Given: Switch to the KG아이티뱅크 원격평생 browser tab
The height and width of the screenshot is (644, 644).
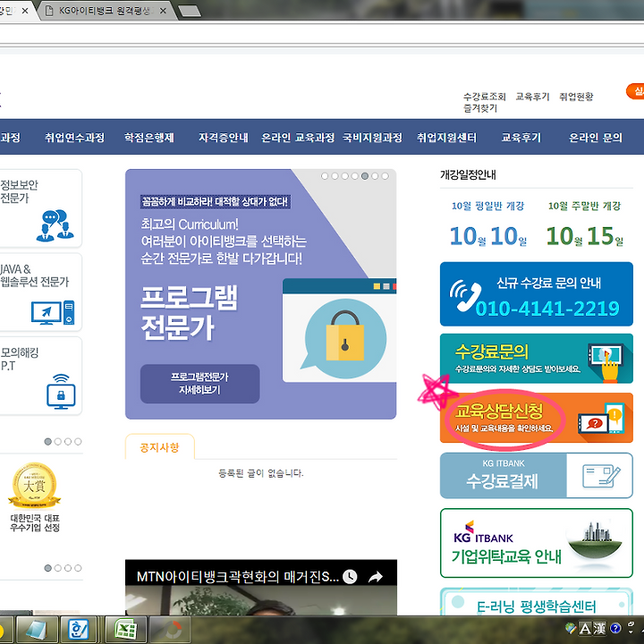Looking at the screenshot, I should point(105,11).
